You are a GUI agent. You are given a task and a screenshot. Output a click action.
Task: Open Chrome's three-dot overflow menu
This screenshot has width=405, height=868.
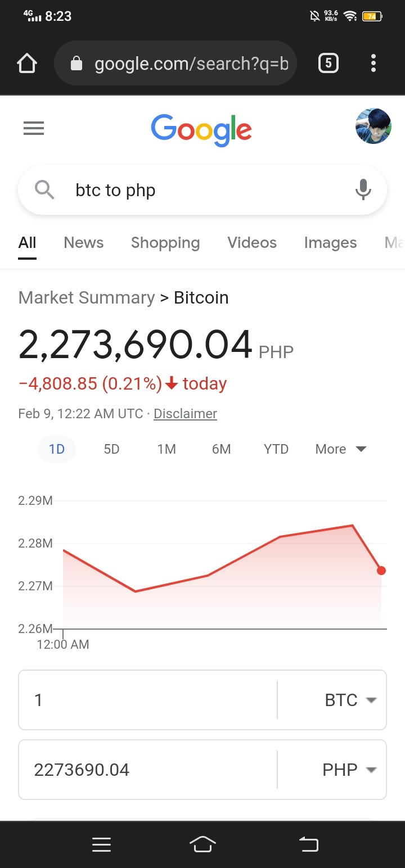tap(373, 63)
